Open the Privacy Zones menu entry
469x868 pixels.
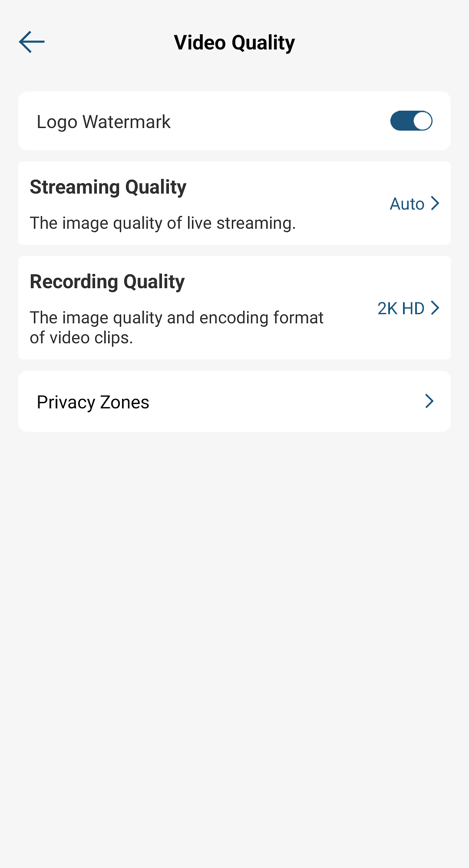(x=93, y=402)
